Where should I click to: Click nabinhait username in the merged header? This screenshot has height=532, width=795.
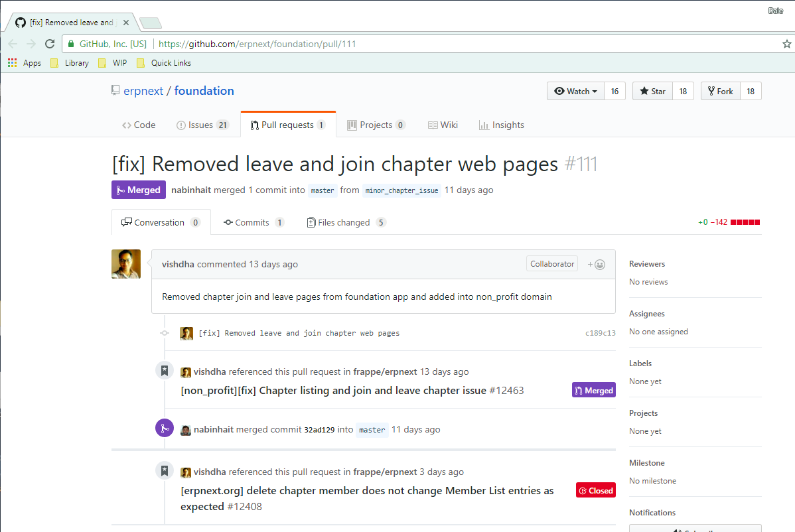[191, 190]
